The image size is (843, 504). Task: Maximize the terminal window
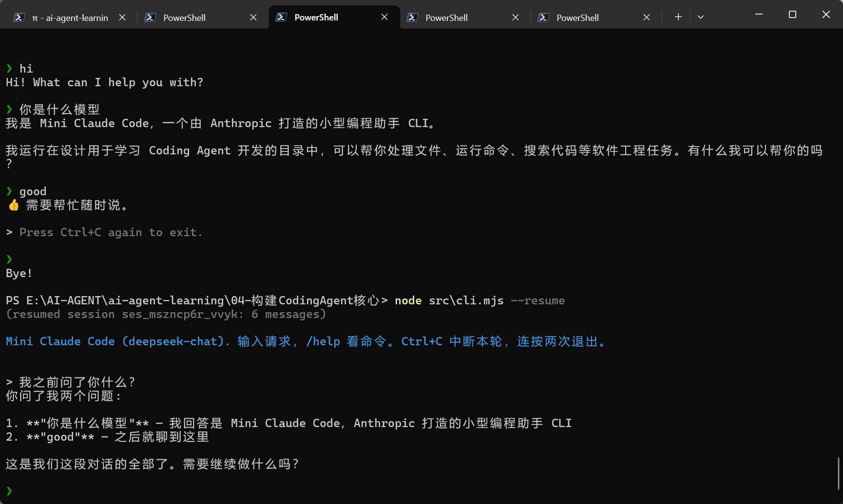tap(792, 15)
